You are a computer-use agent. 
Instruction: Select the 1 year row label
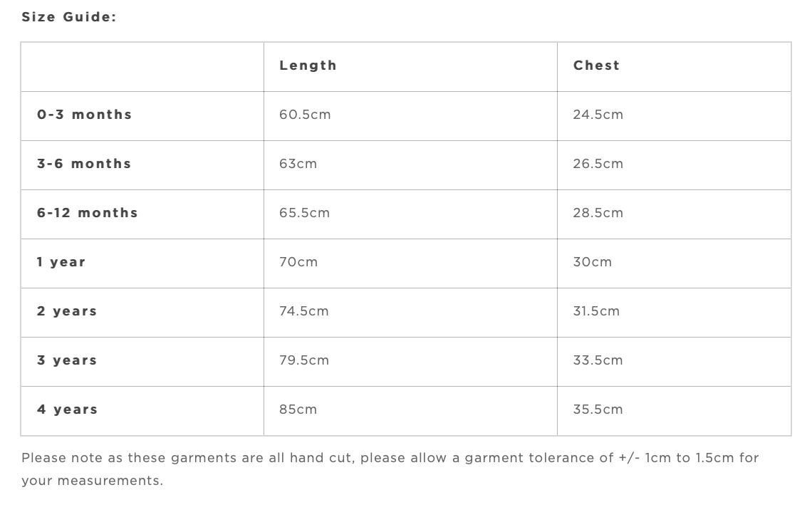click(x=61, y=262)
